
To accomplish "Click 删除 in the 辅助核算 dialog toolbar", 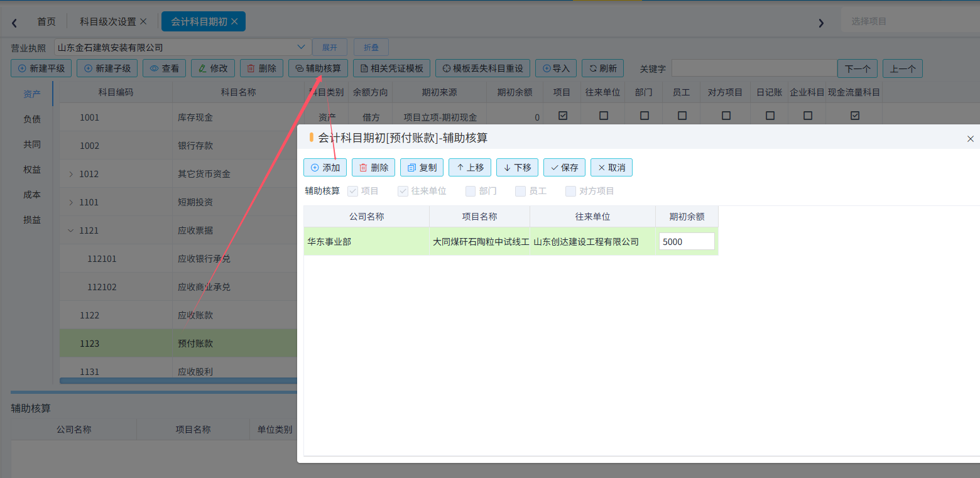I will point(373,168).
